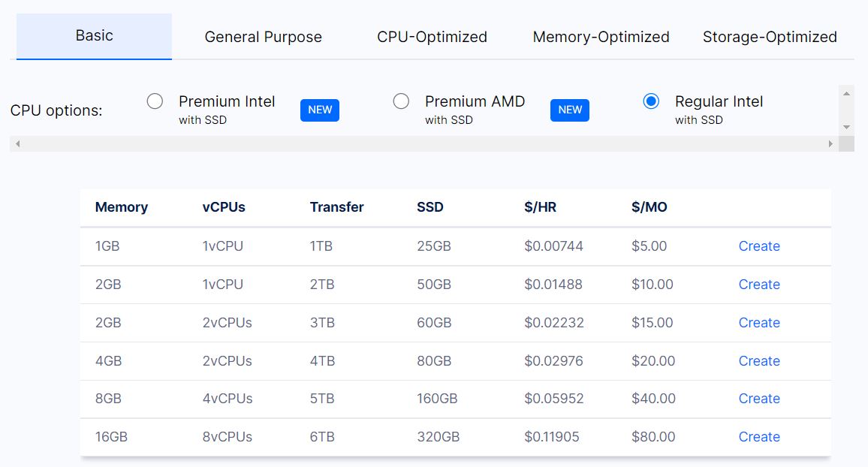Create the $80.00 per month droplet

[759, 436]
